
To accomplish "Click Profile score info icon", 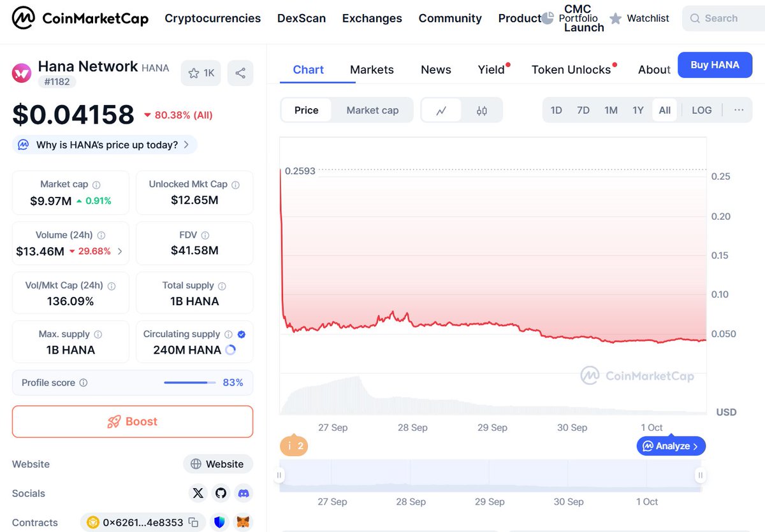I will pos(83,383).
